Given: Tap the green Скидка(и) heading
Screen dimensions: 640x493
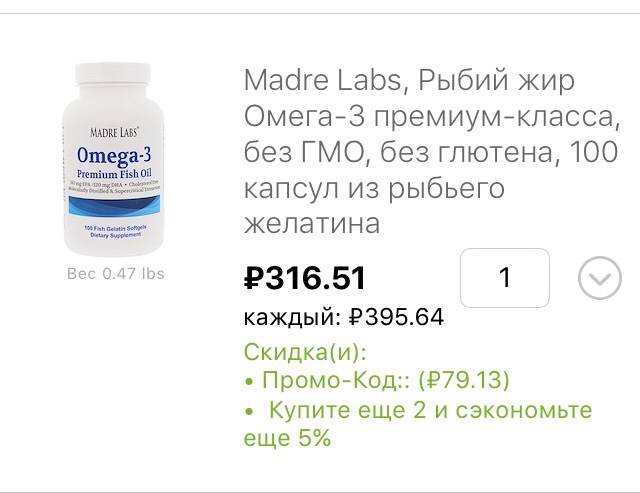Looking at the screenshot, I should (x=305, y=352).
